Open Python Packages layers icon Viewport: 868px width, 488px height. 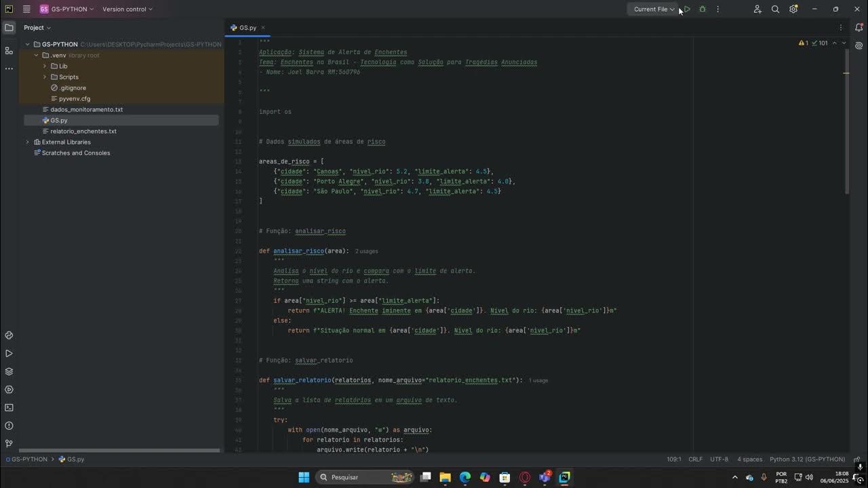tap(9, 371)
